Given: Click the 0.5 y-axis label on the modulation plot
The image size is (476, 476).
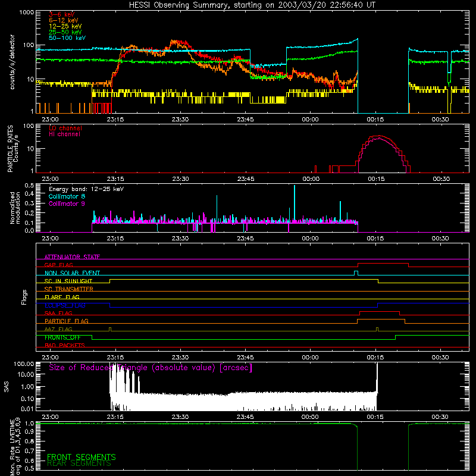Looking at the screenshot, I should click(x=29, y=186).
